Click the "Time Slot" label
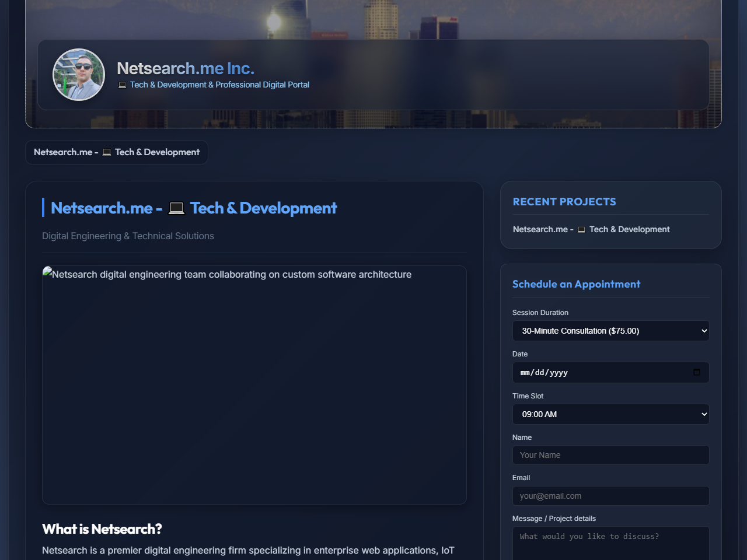 click(x=528, y=396)
